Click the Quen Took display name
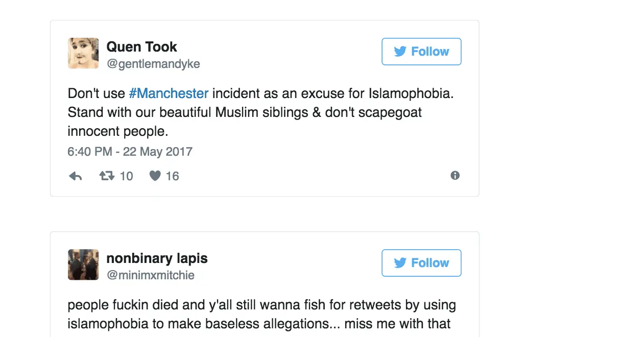This screenshot has height=337, width=644. tap(141, 47)
